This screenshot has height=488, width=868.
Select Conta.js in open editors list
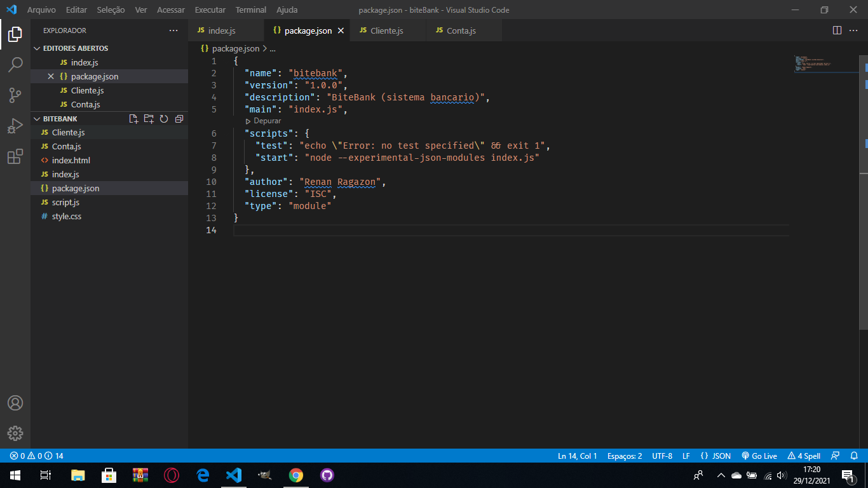(109, 104)
